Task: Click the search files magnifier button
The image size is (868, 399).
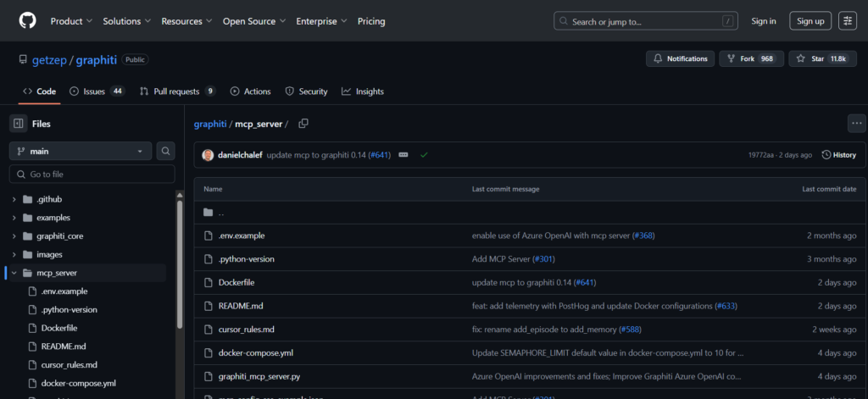Action: point(165,151)
